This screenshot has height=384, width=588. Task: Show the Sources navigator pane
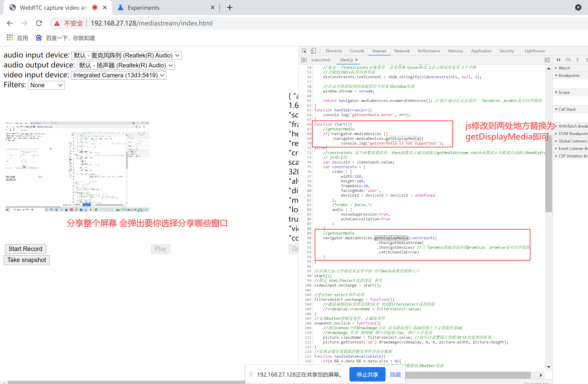click(x=304, y=60)
